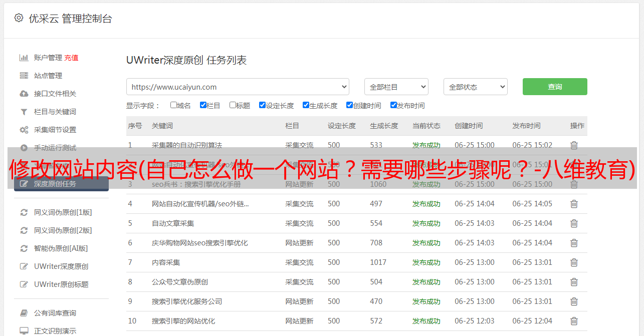Click the 生成长度 column header
Screen dimensions: 644x336
[x=384, y=126]
